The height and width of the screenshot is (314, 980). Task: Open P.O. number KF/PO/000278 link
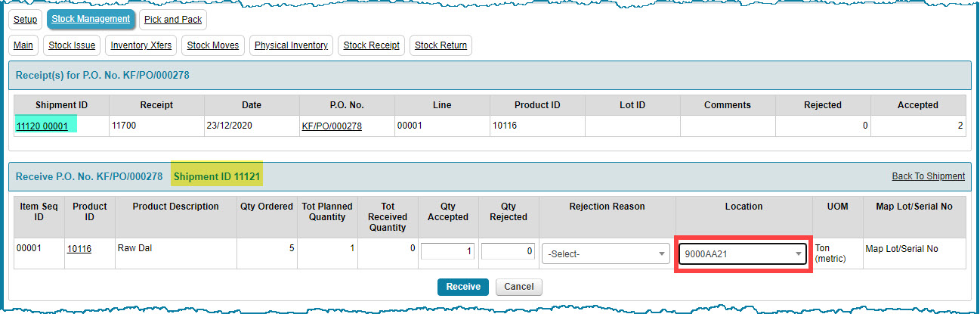click(x=332, y=126)
